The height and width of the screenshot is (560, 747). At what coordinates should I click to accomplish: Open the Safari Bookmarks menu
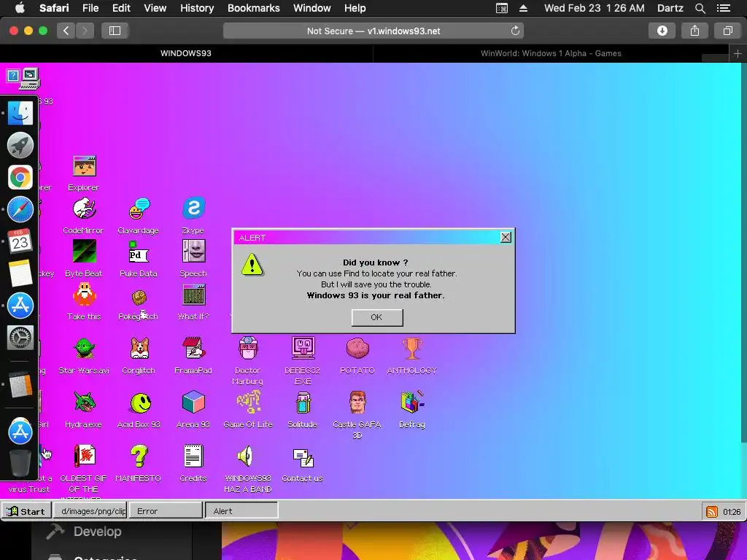[253, 8]
